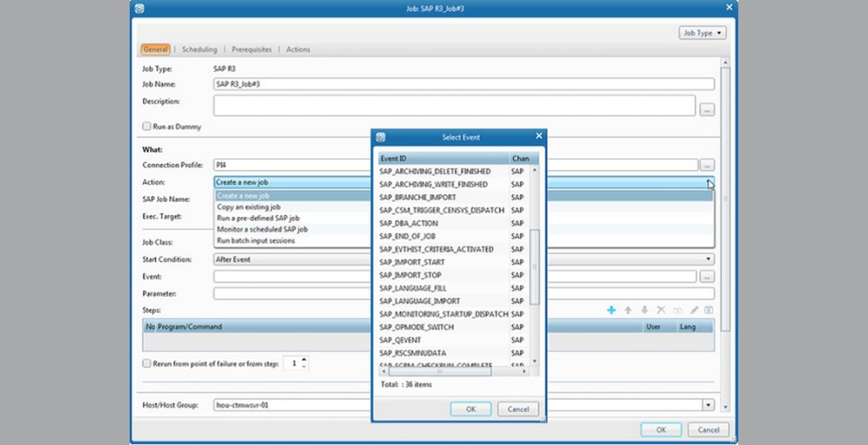Open the Description field's ellipsis browse button

tap(707, 109)
